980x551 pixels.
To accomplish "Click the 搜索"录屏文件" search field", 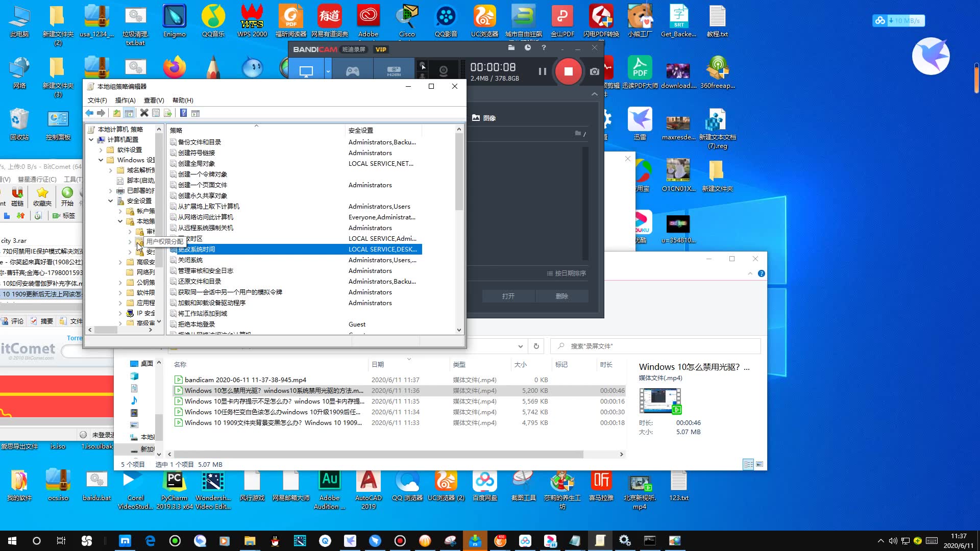I will [655, 346].
